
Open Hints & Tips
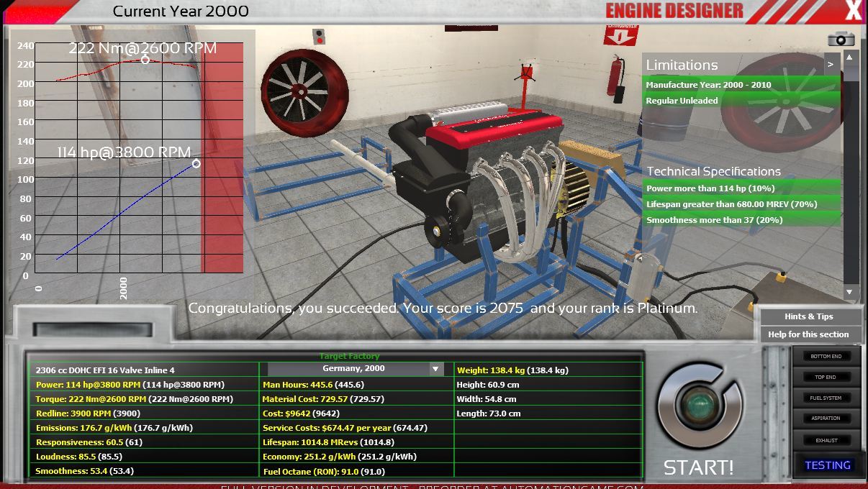click(x=808, y=316)
